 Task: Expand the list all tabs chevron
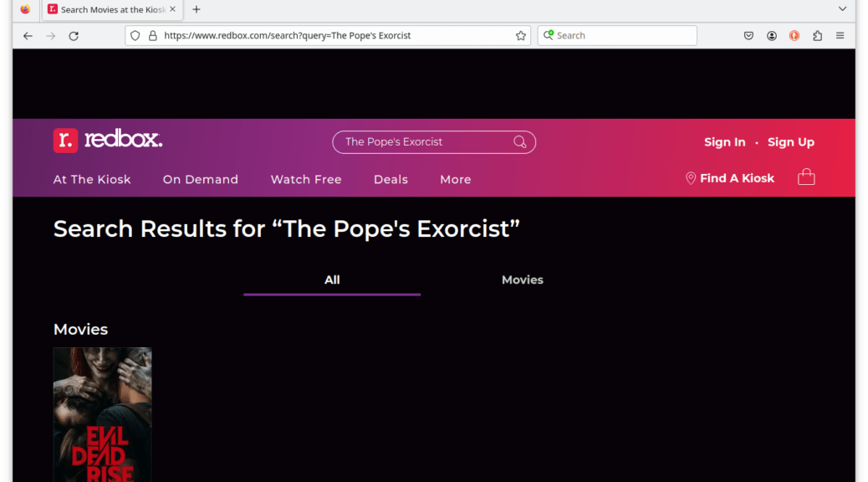[842, 9]
